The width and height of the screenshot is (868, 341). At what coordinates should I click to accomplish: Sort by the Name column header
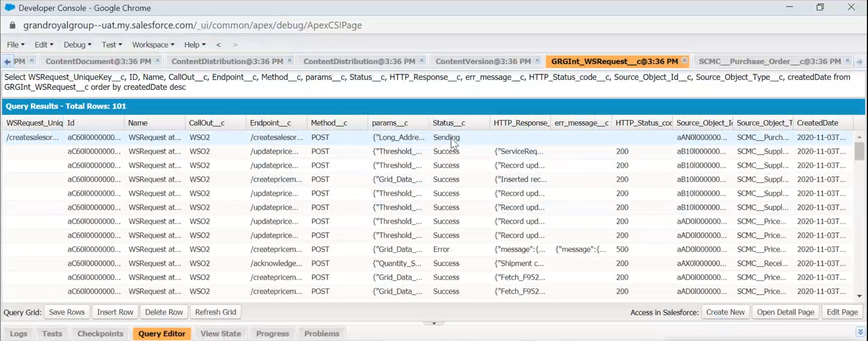(154, 123)
